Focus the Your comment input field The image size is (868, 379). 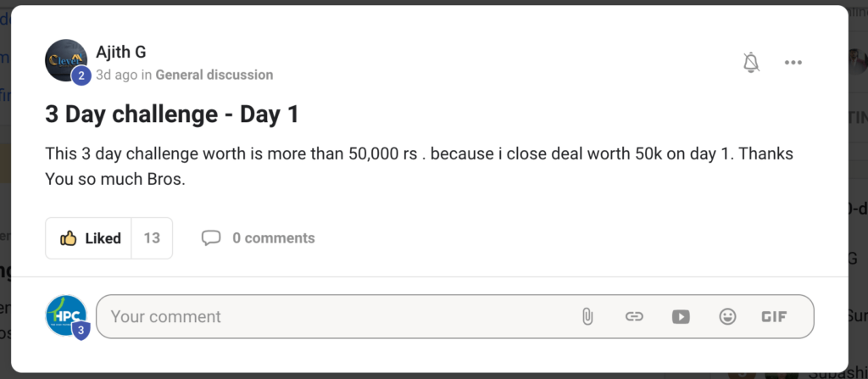click(339, 316)
